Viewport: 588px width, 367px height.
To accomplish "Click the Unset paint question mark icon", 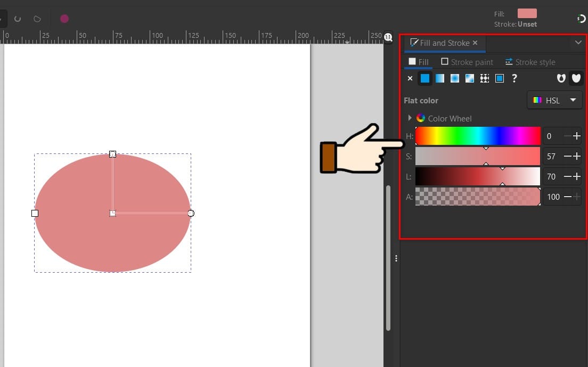I will point(514,78).
